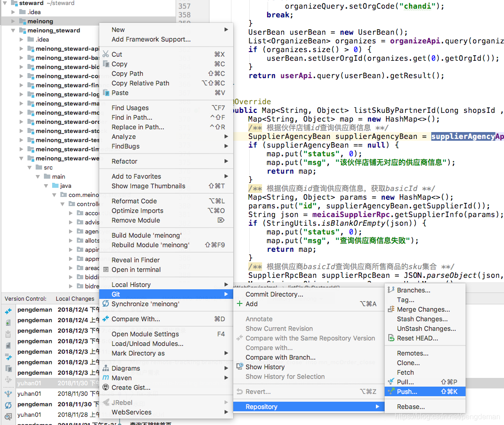Collapse the meinong_steward module tree node

13,31
